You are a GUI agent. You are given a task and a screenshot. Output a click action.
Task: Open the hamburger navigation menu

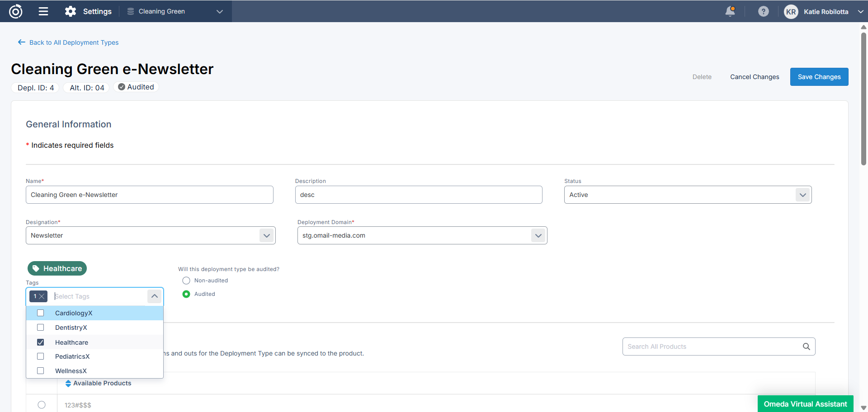pyautogui.click(x=43, y=11)
